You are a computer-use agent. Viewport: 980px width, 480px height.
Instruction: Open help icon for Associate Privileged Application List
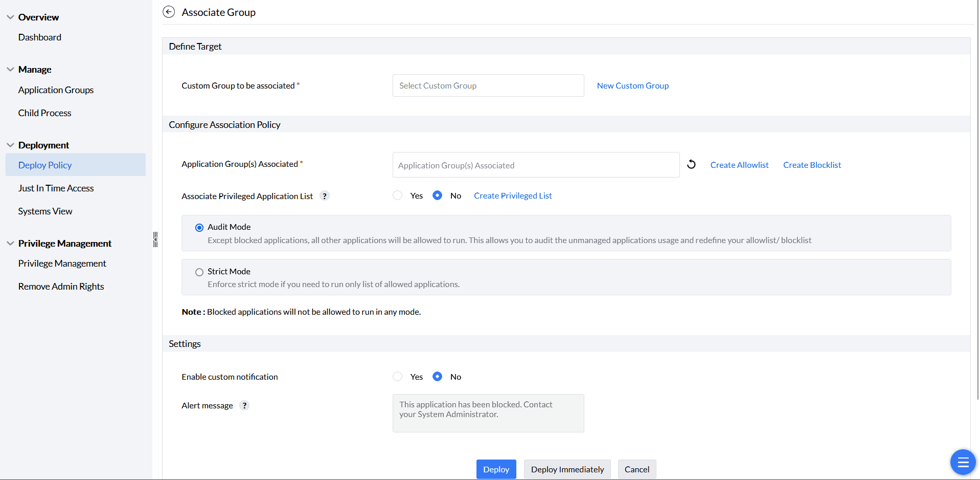coord(325,196)
